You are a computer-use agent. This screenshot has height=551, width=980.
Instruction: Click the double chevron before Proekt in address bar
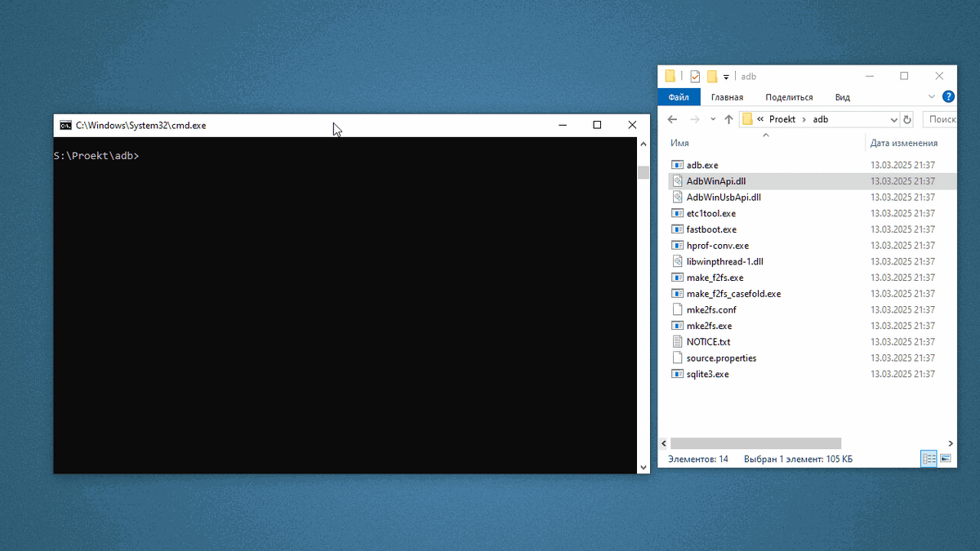click(760, 119)
